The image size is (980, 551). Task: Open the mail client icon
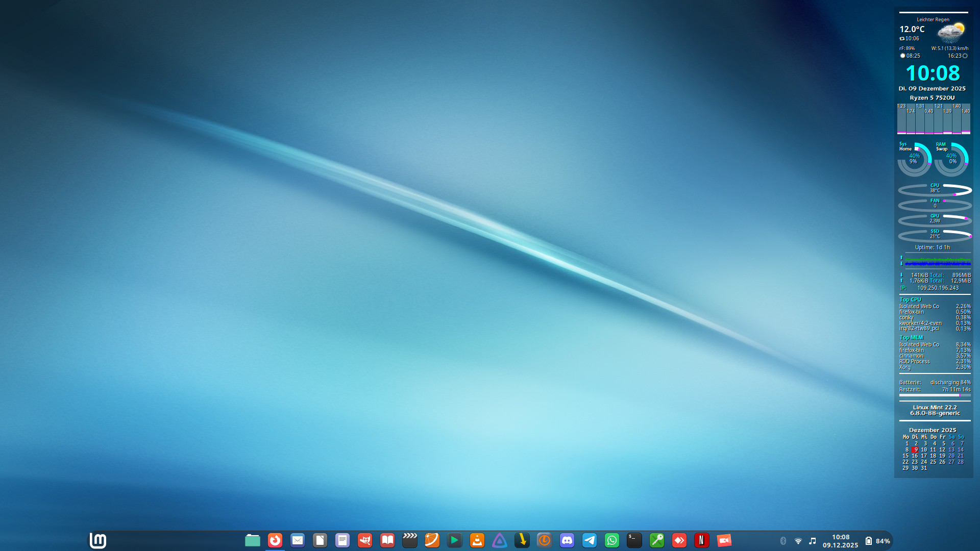point(298,540)
